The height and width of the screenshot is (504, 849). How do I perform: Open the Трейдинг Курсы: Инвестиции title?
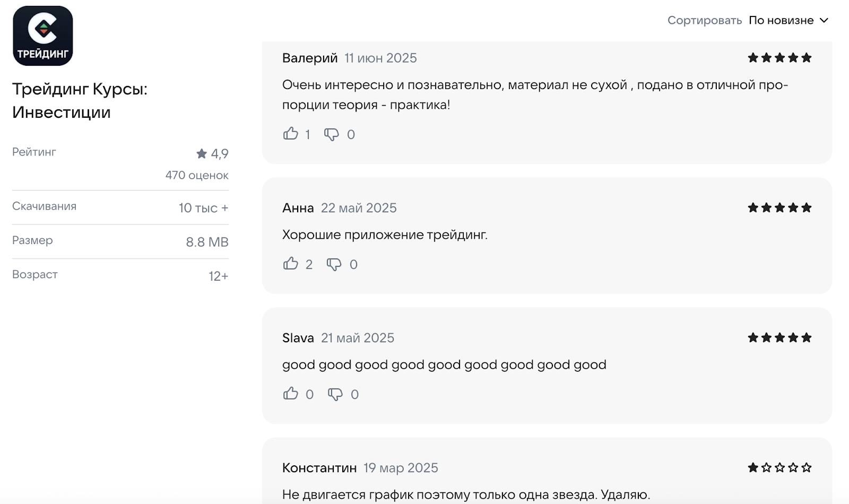point(80,100)
